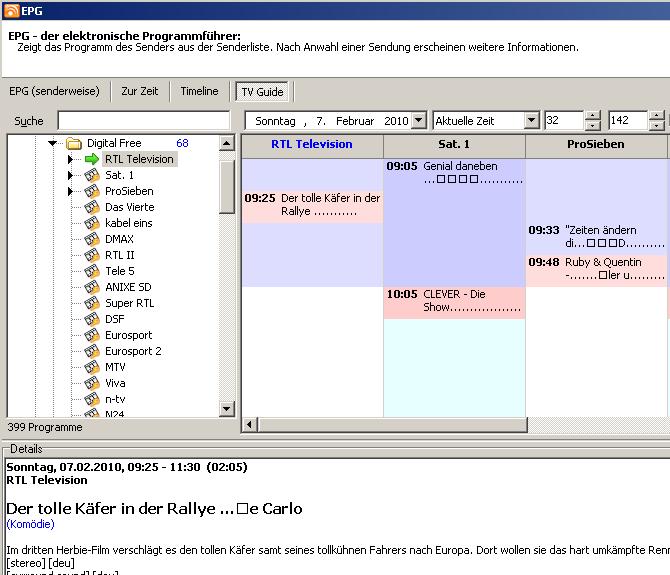This screenshot has height=575, width=670.
Task: Increase the value 32 spinner
Action: coord(593,116)
